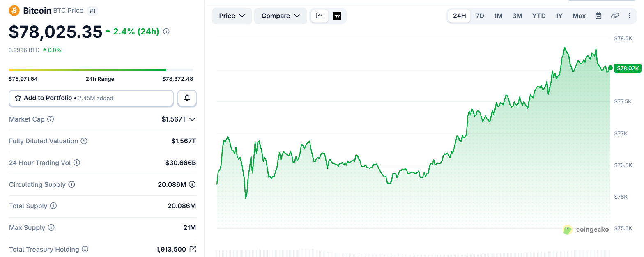The height and width of the screenshot is (257, 644).
Task: Select the Max time range tab
Action: (579, 16)
